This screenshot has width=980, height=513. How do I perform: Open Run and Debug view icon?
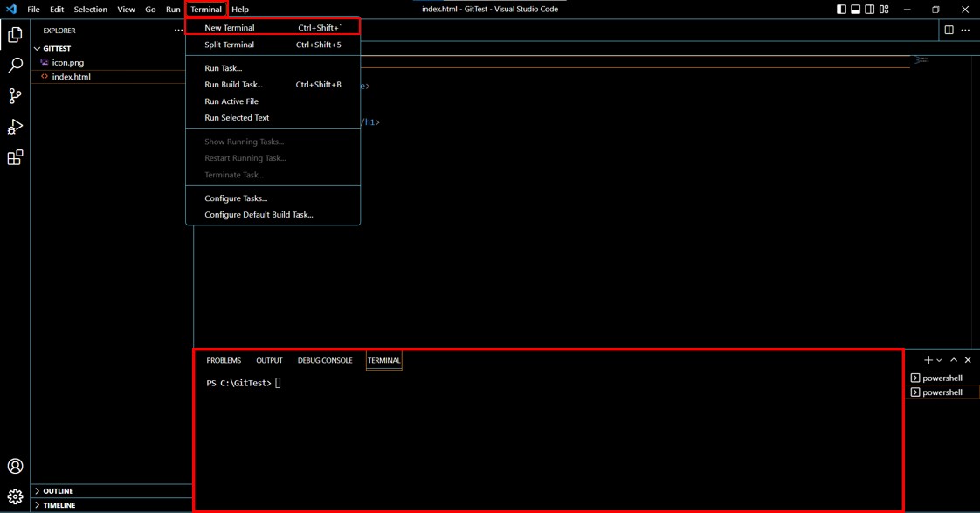click(15, 127)
